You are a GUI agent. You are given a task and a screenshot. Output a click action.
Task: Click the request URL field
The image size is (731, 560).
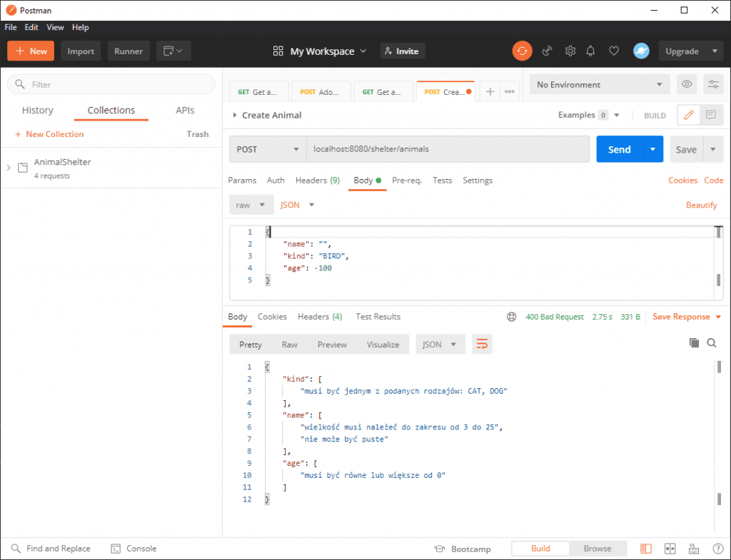click(x=448, y=149)
